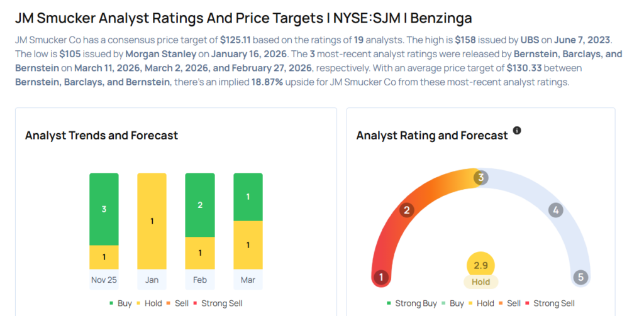Image resolution: width=644 pixels, height=316 pixels.
Task: Click the gauge marker numbered 2
Action: 407,210
